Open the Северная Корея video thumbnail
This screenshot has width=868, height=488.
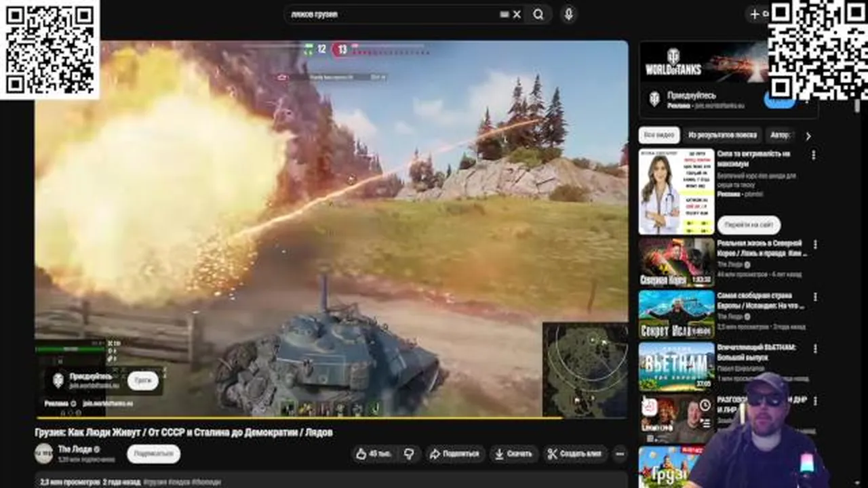coord(676,262)
